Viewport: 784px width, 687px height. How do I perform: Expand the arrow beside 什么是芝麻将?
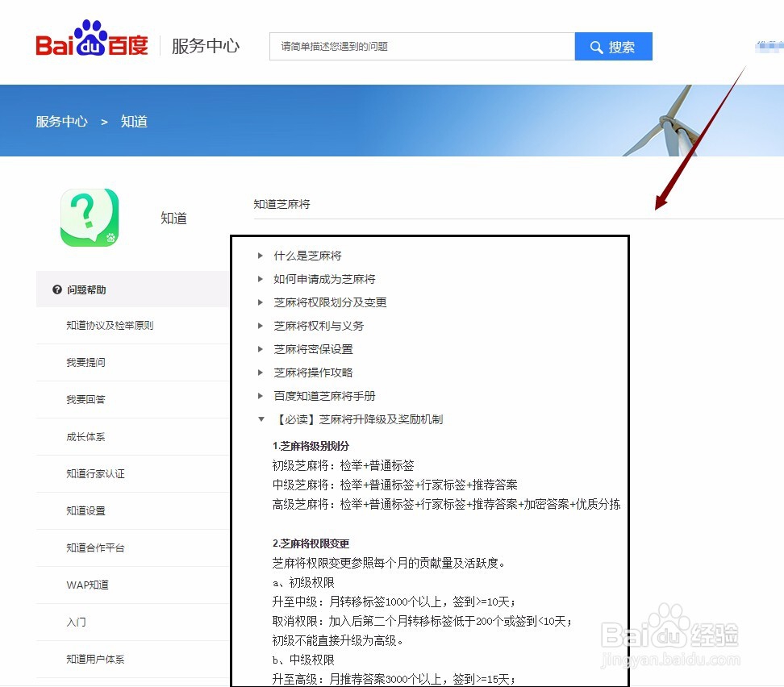point(260,256)
